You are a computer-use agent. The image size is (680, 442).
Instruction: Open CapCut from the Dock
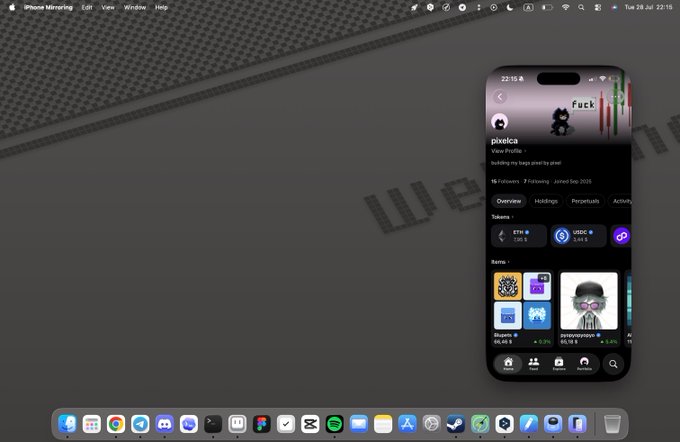pos(310,424)
